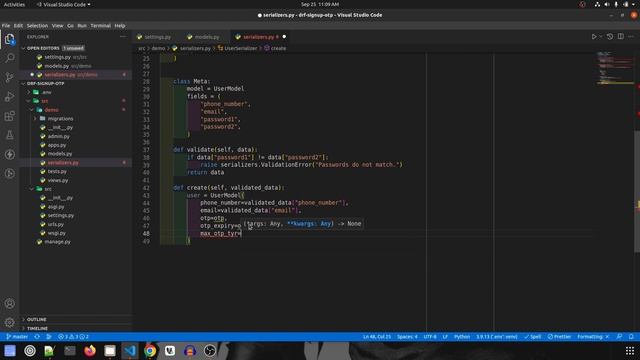Open the Explorer view in activity bar
The image size is (640, 360).
coord(9,39)
